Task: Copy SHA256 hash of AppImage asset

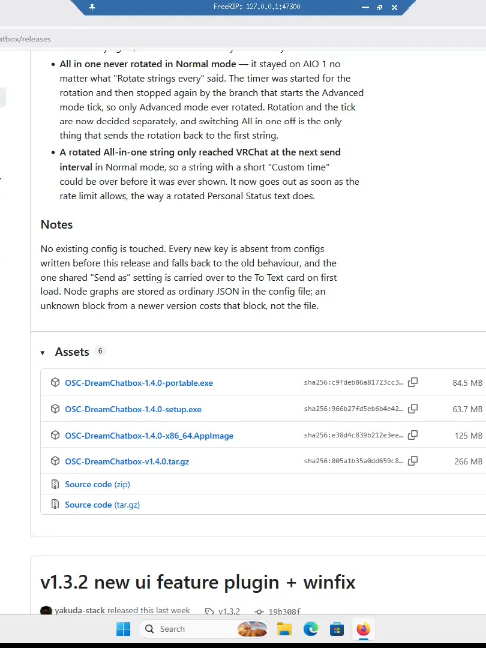Action: [413, 435]
